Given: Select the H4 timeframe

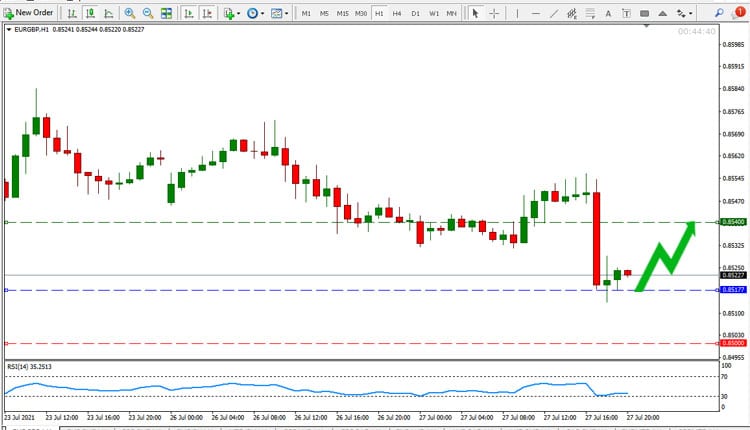Looking at the screenshot, I should [397, 13].
